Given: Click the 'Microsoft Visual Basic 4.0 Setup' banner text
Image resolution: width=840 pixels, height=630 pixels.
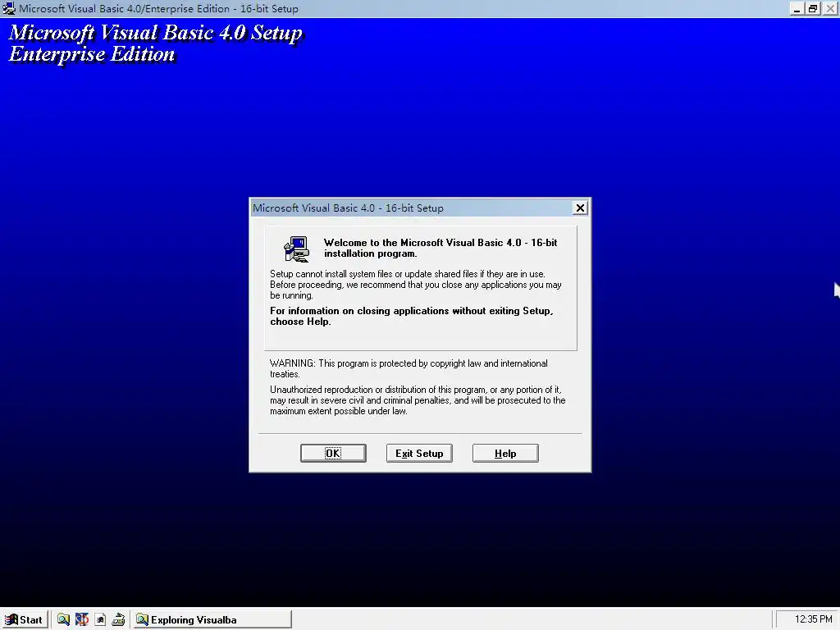Looking at the screenshot, I should (156, 33).
